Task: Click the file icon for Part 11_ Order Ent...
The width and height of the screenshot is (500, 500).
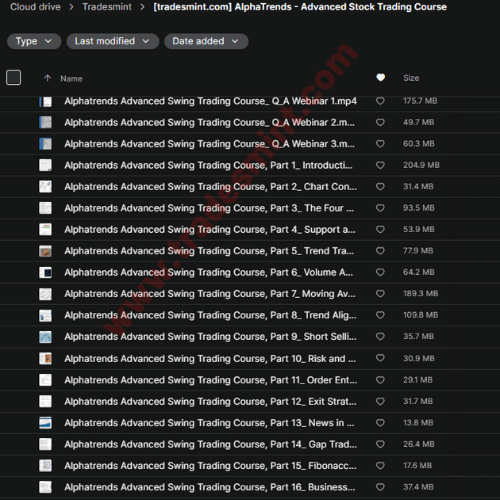Action: click(x=45, y=380)
